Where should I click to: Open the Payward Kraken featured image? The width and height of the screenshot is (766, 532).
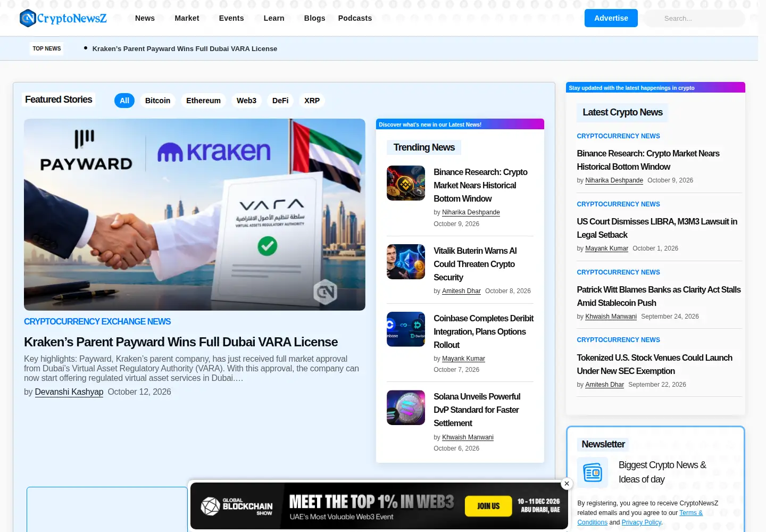click(x=195, y=214)
